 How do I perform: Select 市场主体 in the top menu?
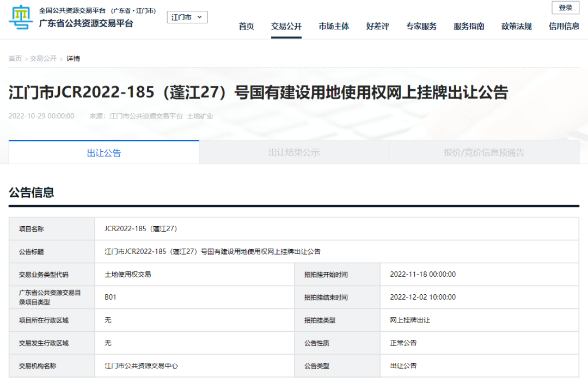pyautogui.click(x=334, y=26)
